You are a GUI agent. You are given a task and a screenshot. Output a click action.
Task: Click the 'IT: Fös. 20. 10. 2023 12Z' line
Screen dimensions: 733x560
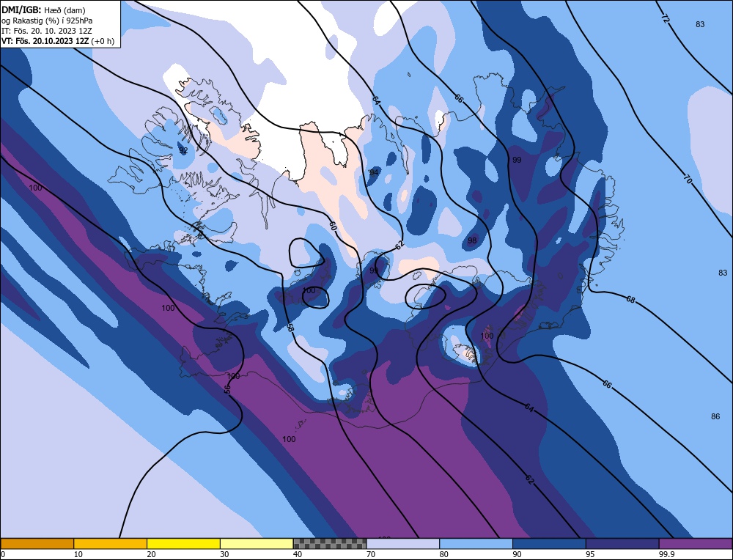pos(47,31)
